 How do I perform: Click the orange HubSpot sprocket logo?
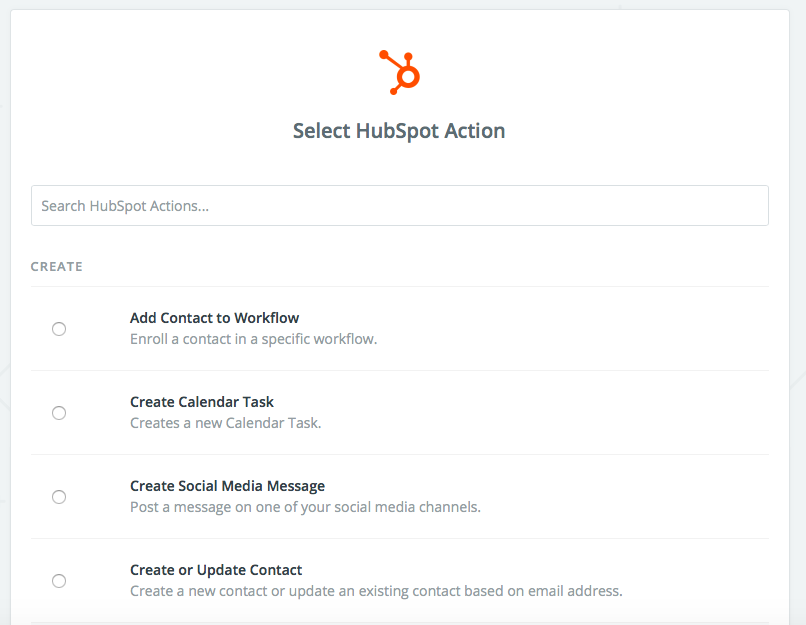pyautogui.click(x=400, y=72)
